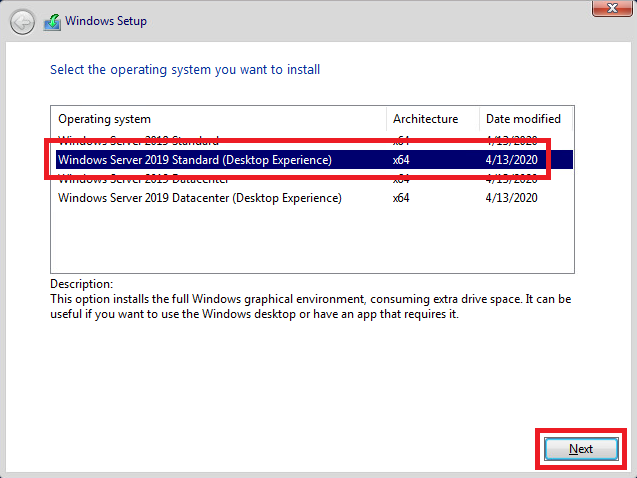
Task: Click x64 in the Datacenter (Desktop Experience) row
Action: pos(401,198)
